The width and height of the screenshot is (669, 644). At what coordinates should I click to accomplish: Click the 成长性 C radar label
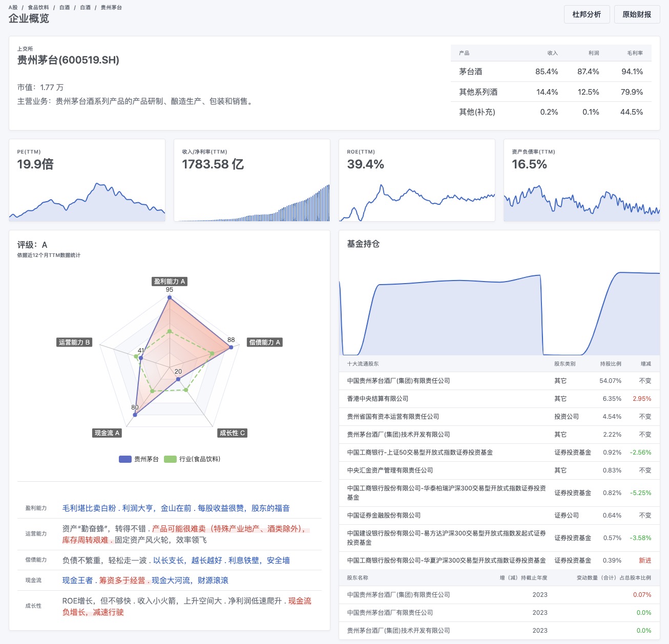click(232, 433)
